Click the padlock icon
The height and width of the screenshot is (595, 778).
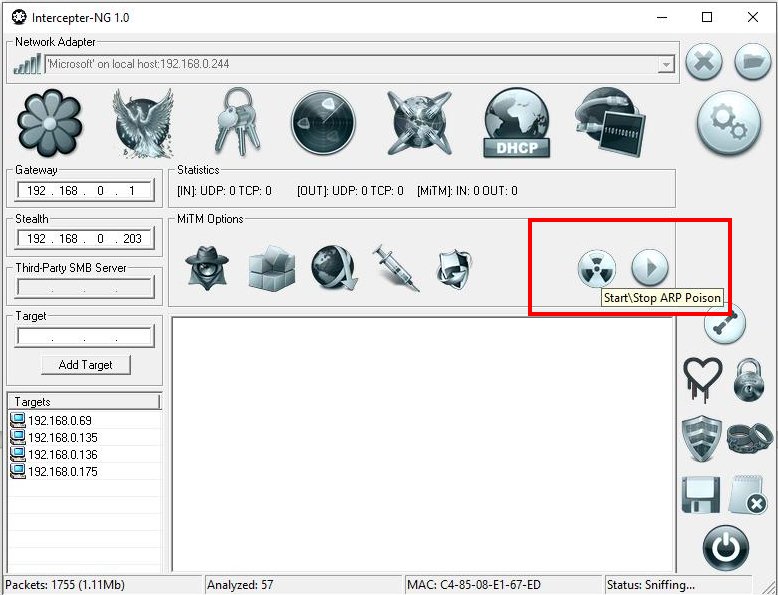coord(749,381)
